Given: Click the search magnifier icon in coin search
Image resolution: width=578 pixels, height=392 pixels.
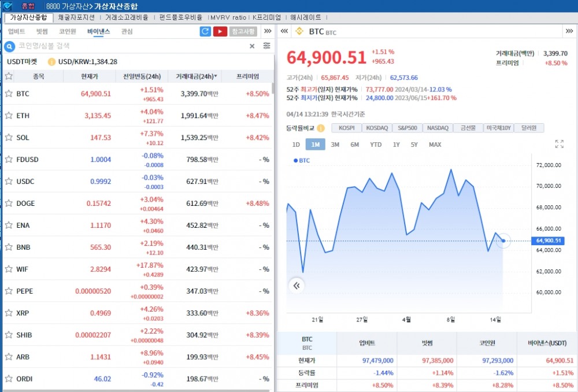Looking at the screenshot, I should pos(9,46).
